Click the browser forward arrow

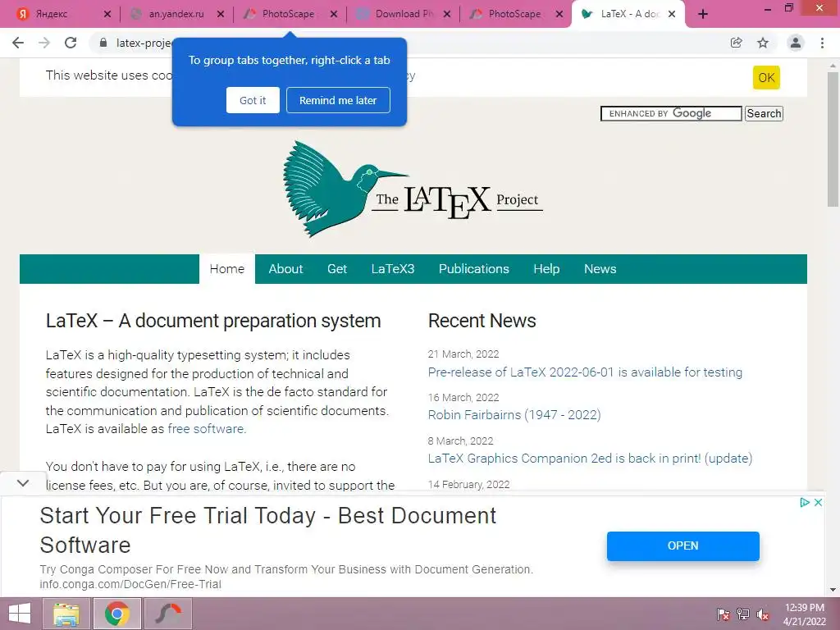44,43
